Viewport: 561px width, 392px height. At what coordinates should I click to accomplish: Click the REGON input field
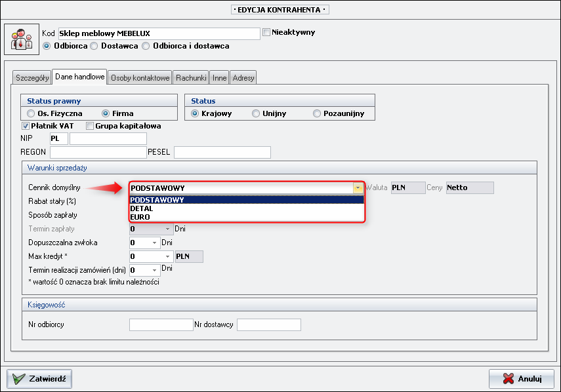point(98,152)
